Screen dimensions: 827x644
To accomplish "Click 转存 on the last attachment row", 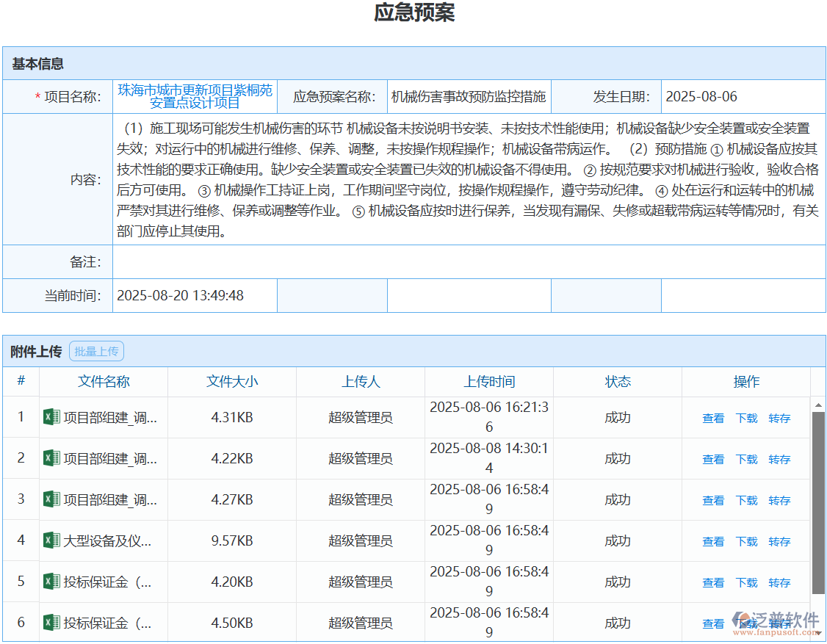I will [x=779, y=623].
